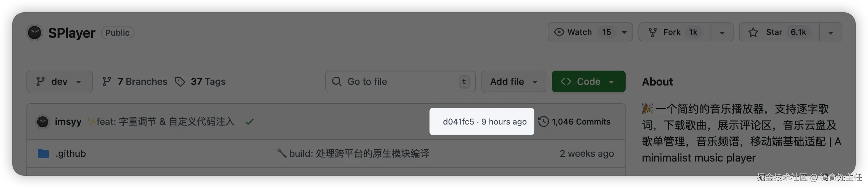Click the imsyy author avatar
868x188 pixels.
pos(43,122)
